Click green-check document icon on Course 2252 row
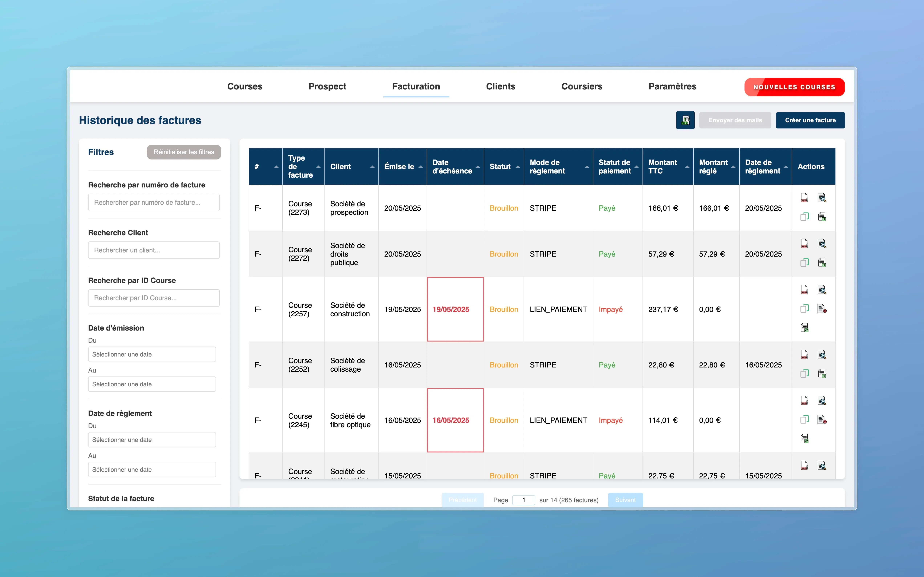Viewport: 924px width, 577px height. [822, 373]
